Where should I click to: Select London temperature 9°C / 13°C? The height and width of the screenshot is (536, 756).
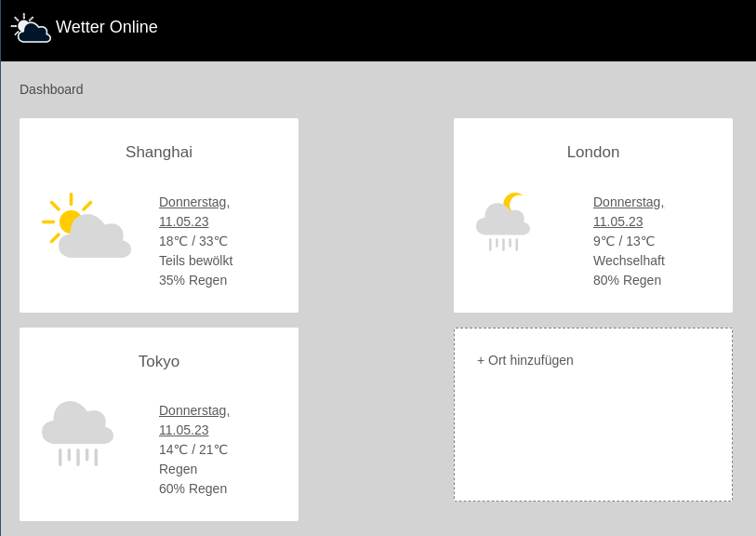point(624,241)
